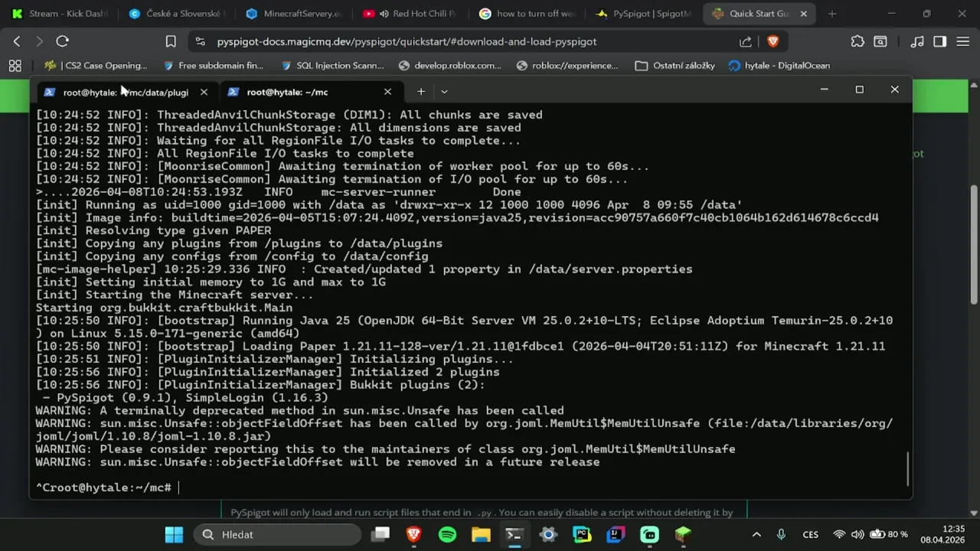Show hidden system tray icons
The width and height of the screenshot is (980, 551).
[x=756, y=534]
